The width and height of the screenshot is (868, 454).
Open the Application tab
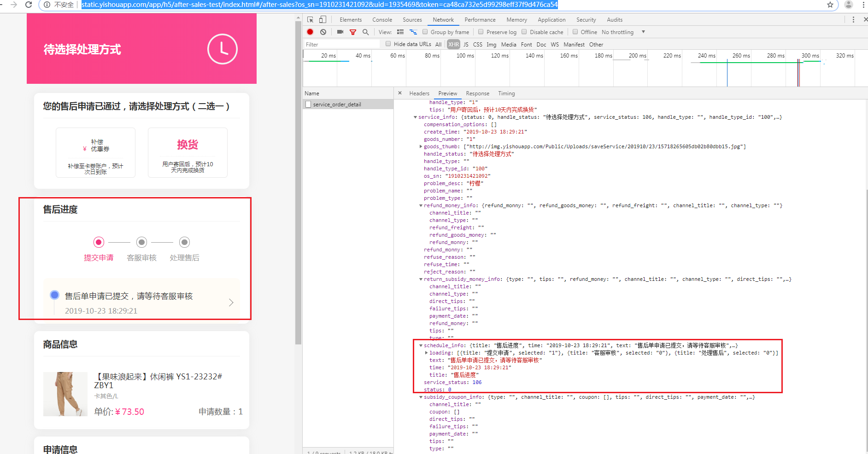click(x=551, y=20)
